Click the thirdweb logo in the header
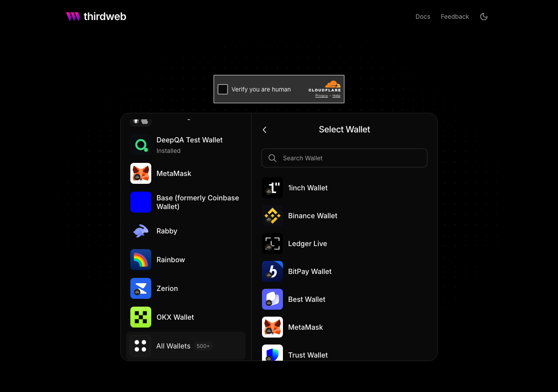 [x=96, y=17]
